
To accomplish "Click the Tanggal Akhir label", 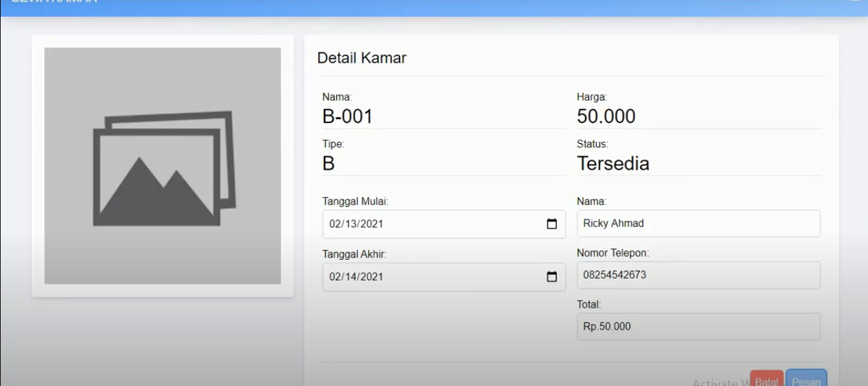I will pyautogui.click(x=354, y=254).
